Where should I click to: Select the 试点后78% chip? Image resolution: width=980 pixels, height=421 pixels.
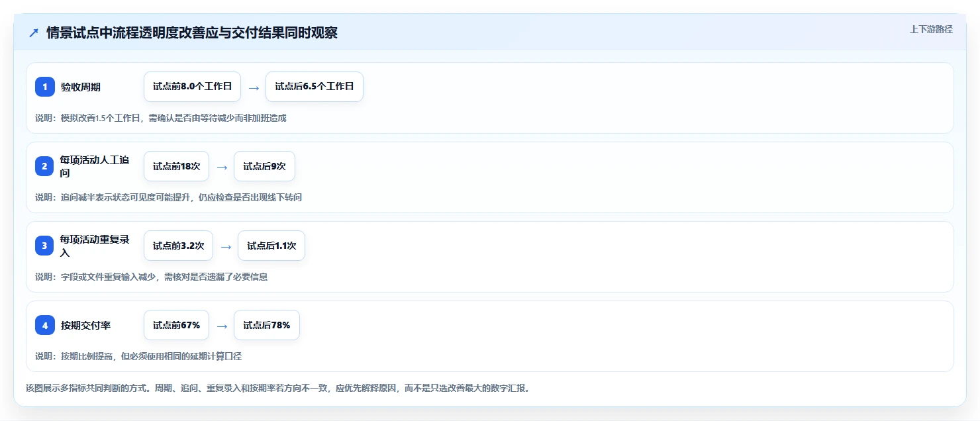coord(267,325)
